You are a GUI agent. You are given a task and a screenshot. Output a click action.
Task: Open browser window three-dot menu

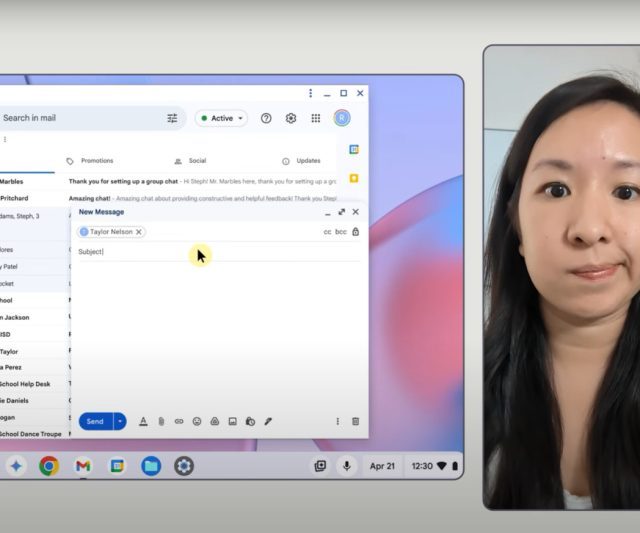[x=311, y=93]
